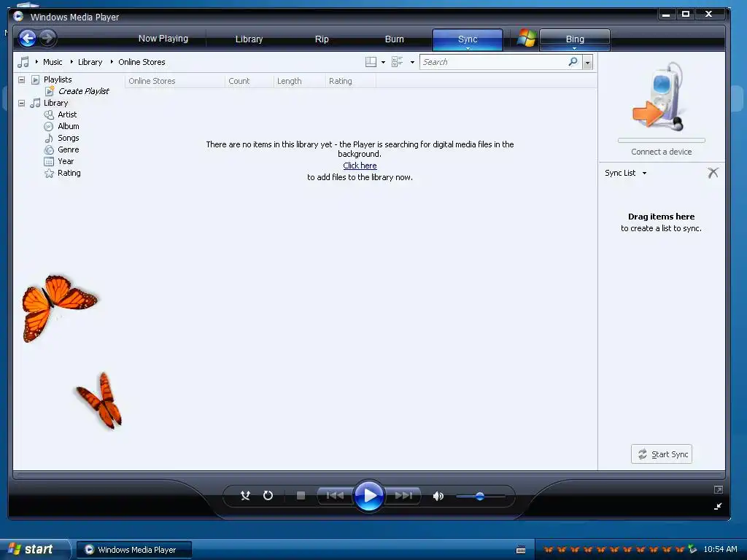Click the Windows Start button

pyautogui.click(x=34, y=549)
